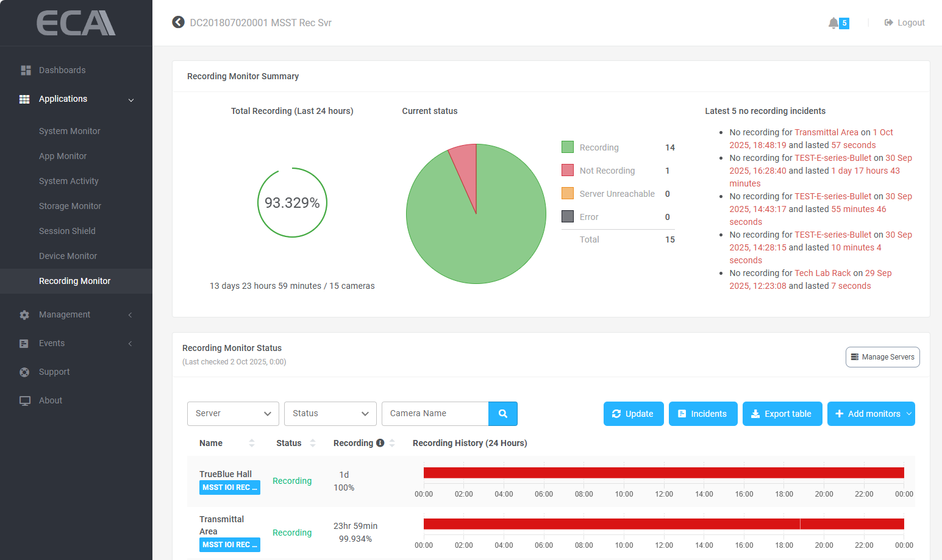Screen dimensions: 942x560
Task: Open the Status filter dropdown
Action: tap(330, 414)
